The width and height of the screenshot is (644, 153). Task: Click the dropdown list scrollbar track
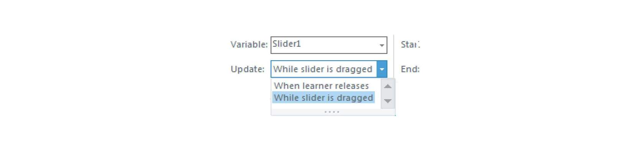[x=388, y=94]
